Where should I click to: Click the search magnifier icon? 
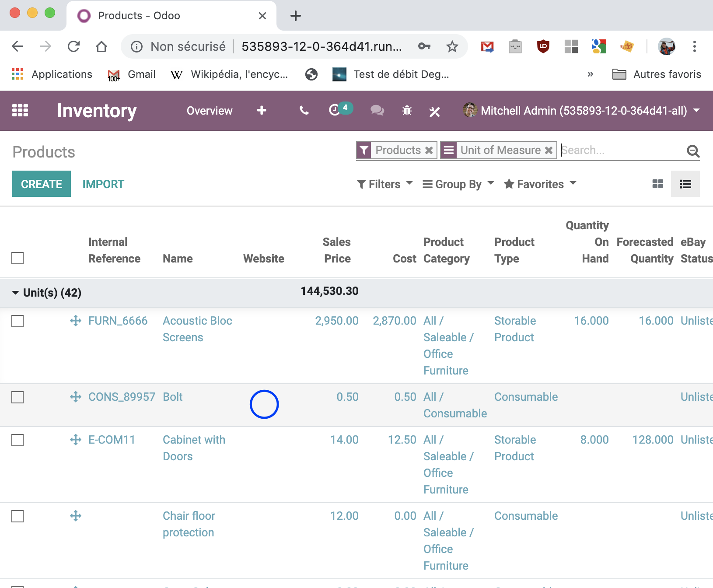[692, 150]
